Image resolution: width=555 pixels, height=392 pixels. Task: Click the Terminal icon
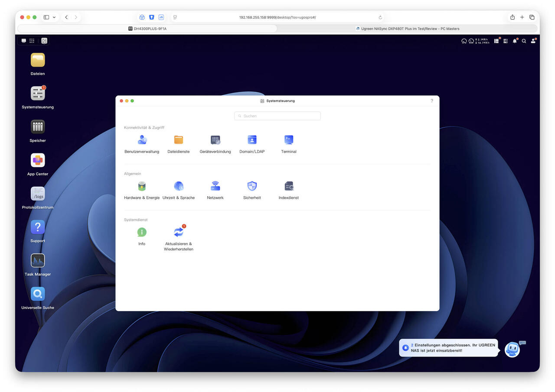pyautogui.click(x=289, y=140)
